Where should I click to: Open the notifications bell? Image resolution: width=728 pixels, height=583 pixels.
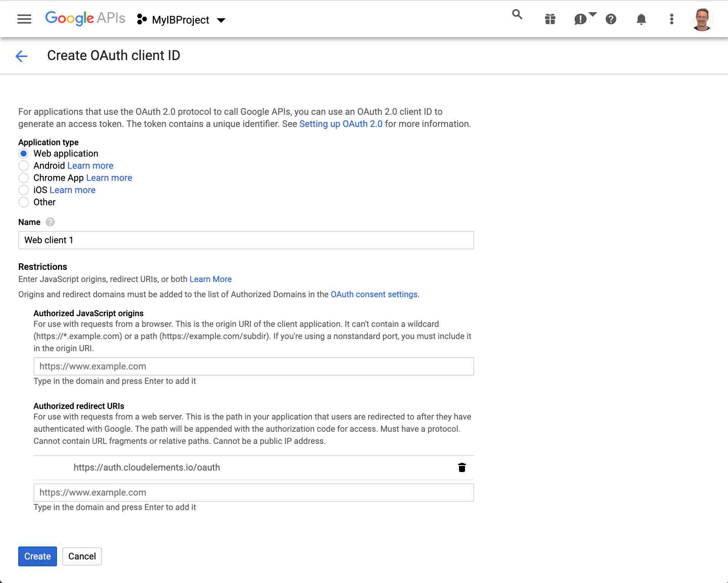tap(641, 19)
